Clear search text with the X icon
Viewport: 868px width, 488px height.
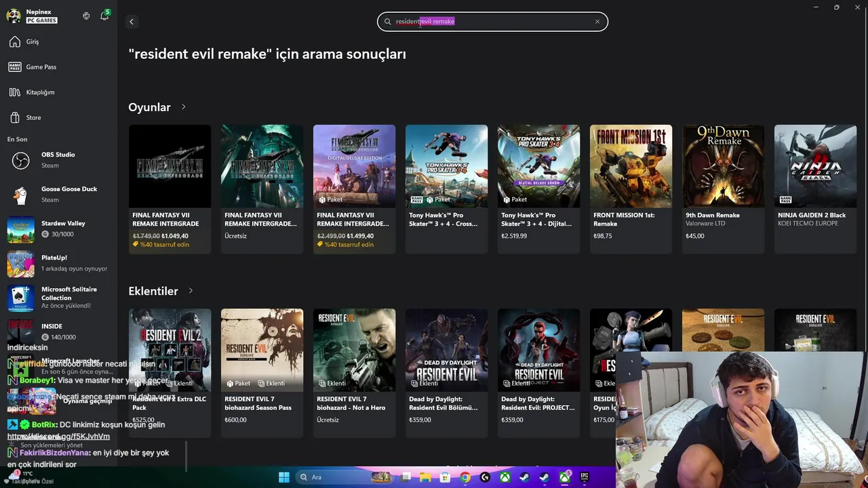(x=597, y=22)
